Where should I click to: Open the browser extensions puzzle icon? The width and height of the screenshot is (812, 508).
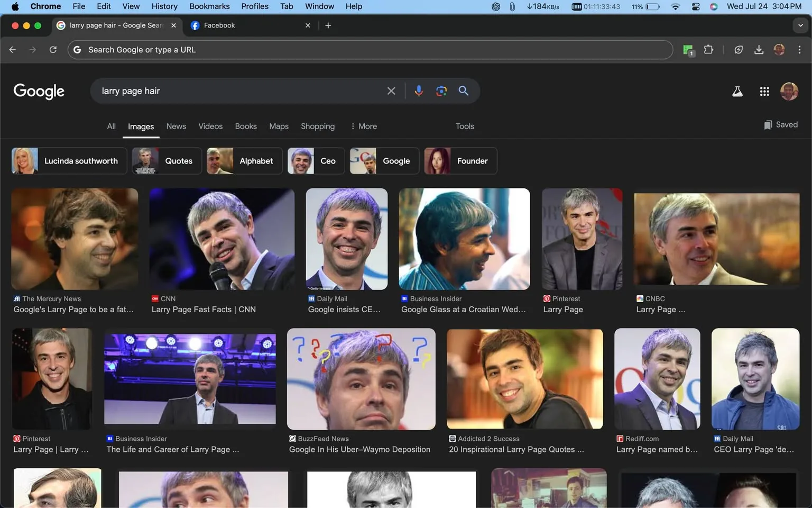click(x=708, y=49)
